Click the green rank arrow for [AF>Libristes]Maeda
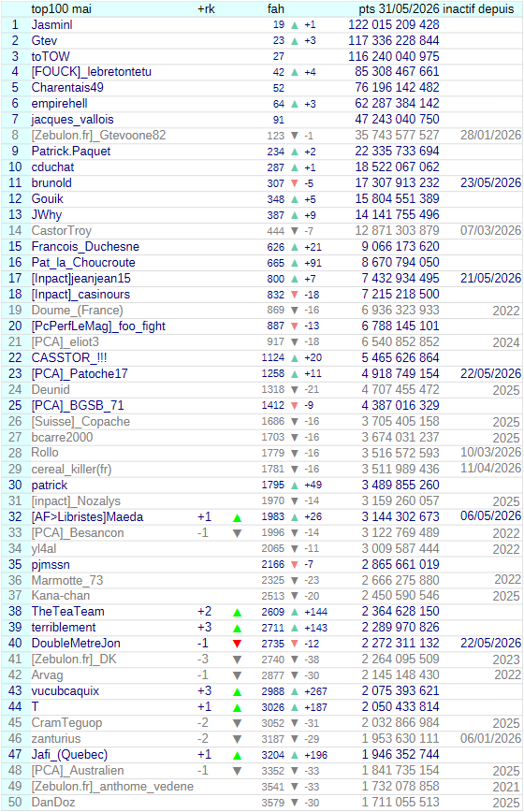The height and width of the screenshot is (812, 524). point(237,517)
